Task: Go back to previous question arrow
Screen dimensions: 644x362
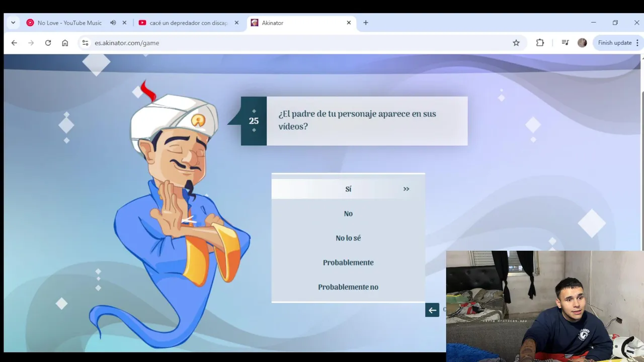Action: pos(432,310)
